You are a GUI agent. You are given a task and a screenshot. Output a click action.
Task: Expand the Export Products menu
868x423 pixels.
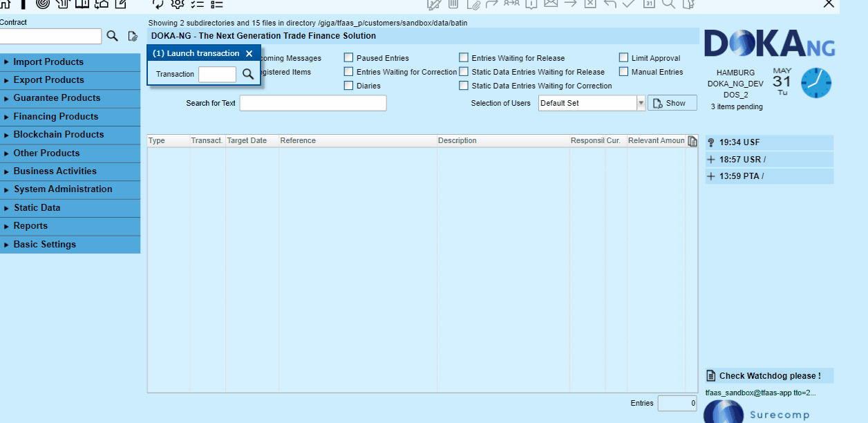coord(70,79)
